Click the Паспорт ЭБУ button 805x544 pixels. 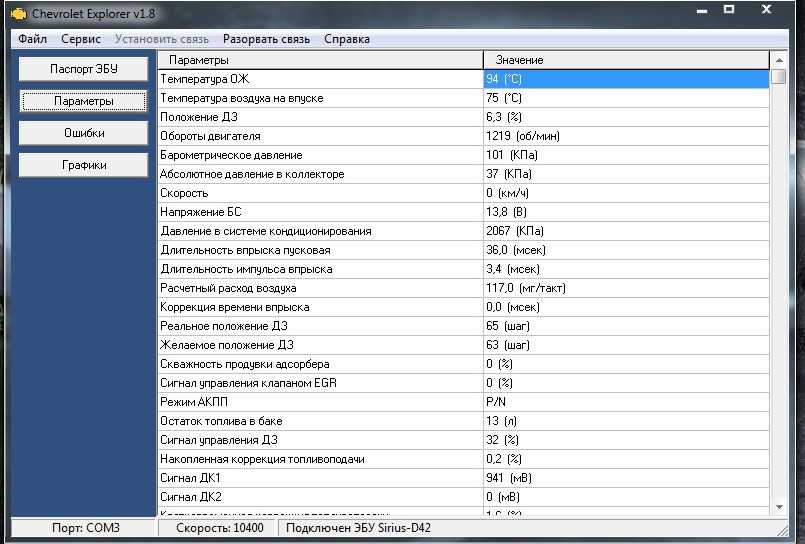pos(84,69)
